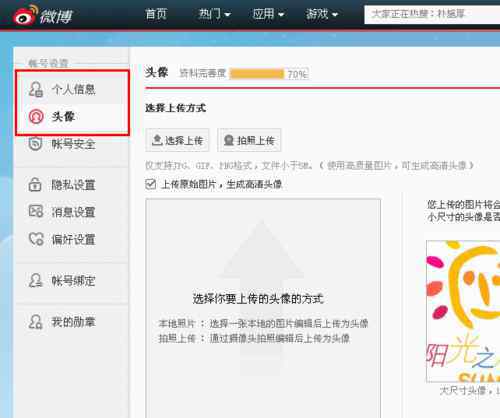Expand the 应用 dropdown menu

click(x=268, y=14)
